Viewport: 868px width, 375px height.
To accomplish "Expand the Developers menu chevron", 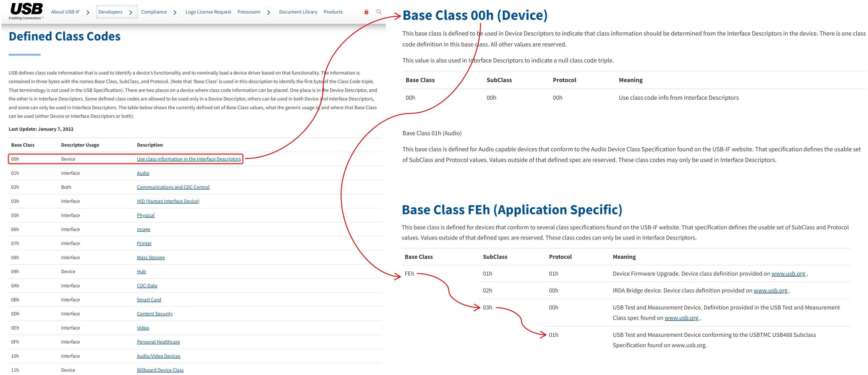I will 131,13.
